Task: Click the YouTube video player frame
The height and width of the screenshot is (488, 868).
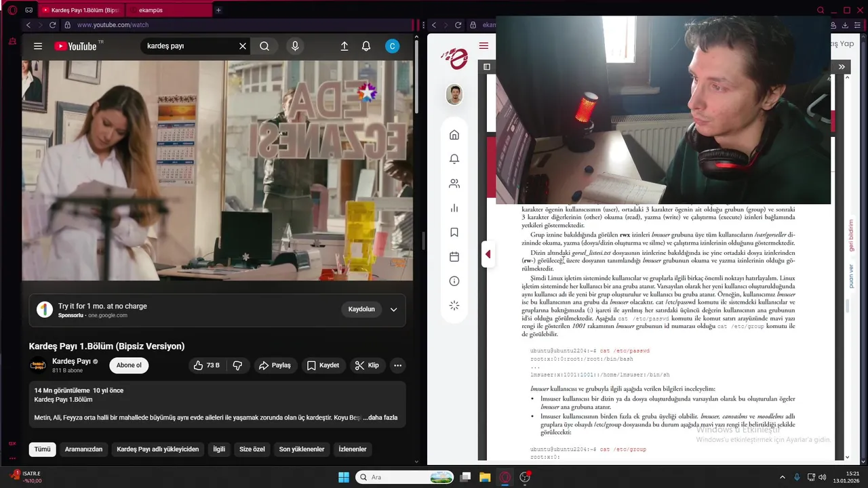Action: point(218,171)
